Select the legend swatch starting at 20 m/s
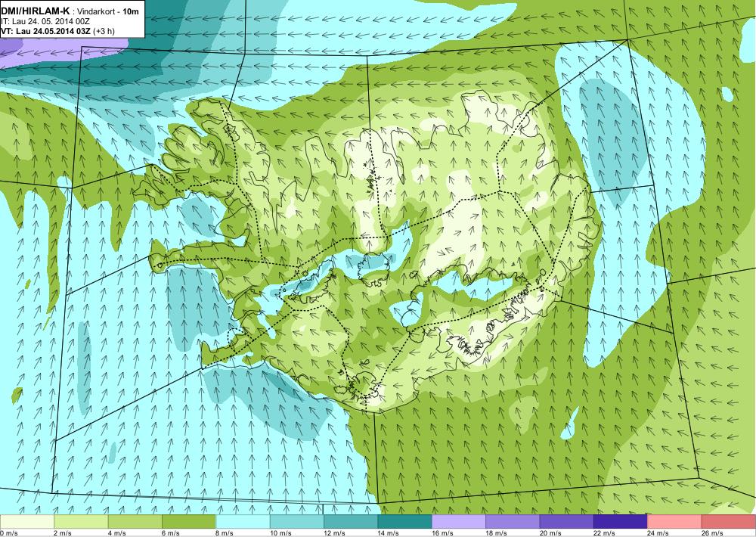The width and height of the screenshot is (756, 537). 567,522
